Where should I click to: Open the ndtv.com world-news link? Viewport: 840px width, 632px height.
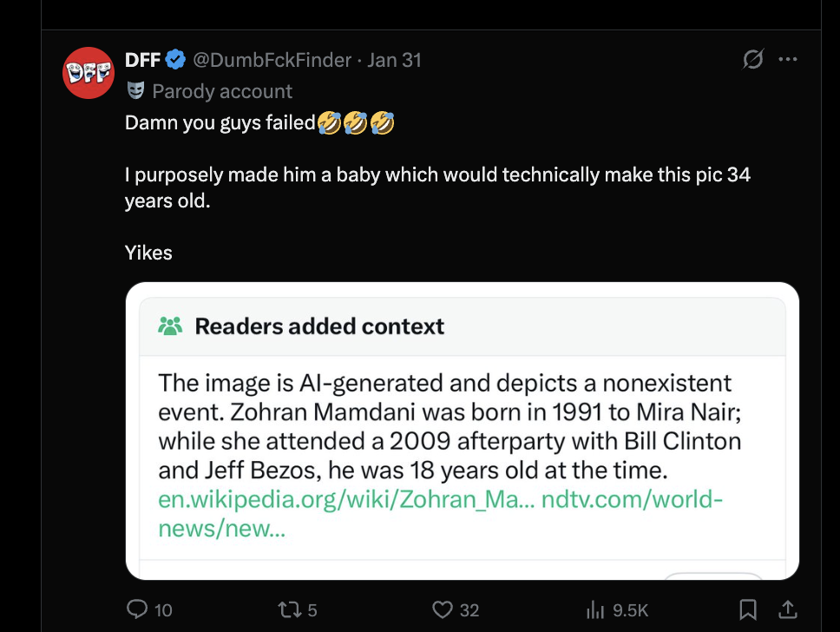pyautogui.click(x=632, y=501)
